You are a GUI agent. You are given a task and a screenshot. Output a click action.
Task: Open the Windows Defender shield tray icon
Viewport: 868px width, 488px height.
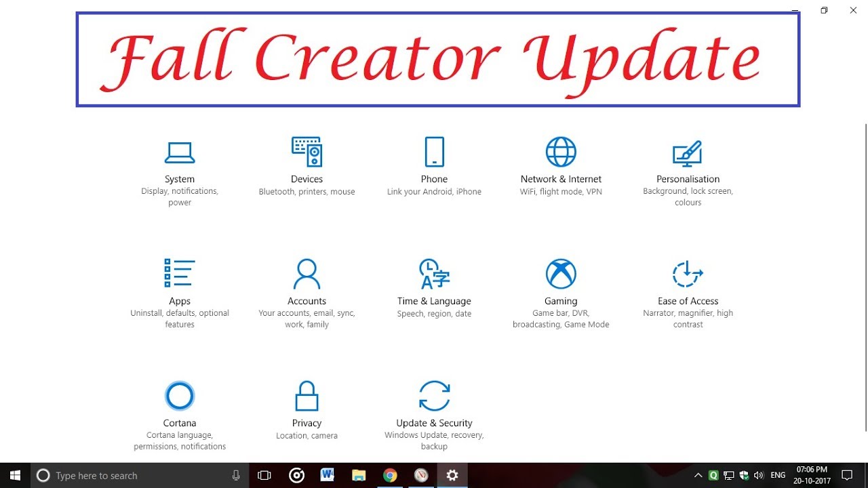[x=744, y=476]
